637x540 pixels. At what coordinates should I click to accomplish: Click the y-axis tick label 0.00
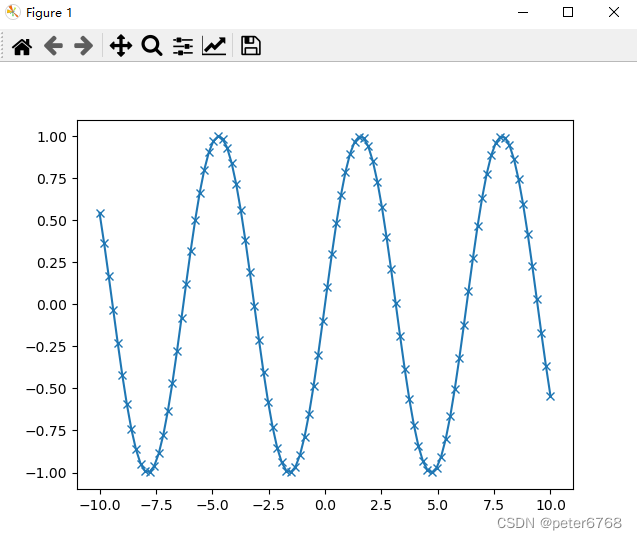[x=52, y=305]
